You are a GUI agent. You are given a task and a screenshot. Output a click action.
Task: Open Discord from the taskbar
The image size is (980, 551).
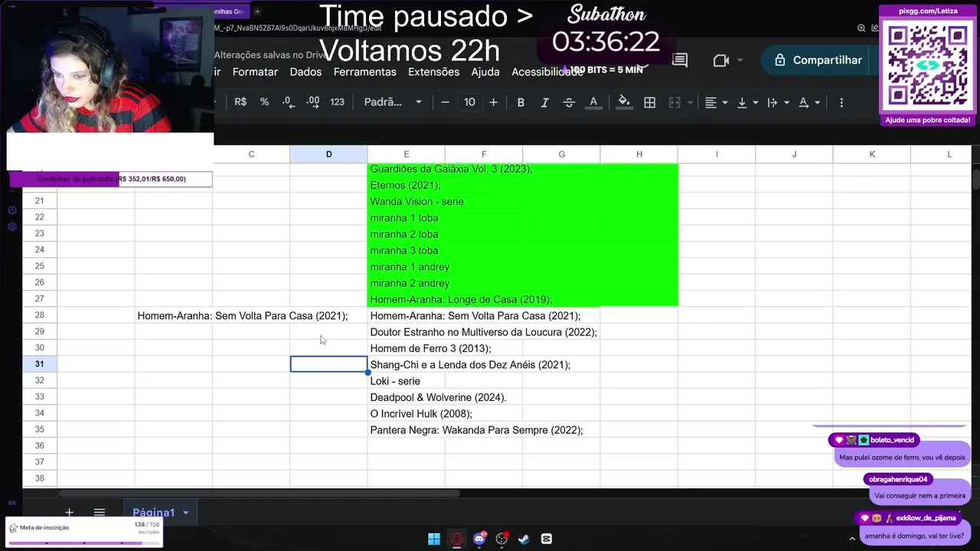coord(480,539)
